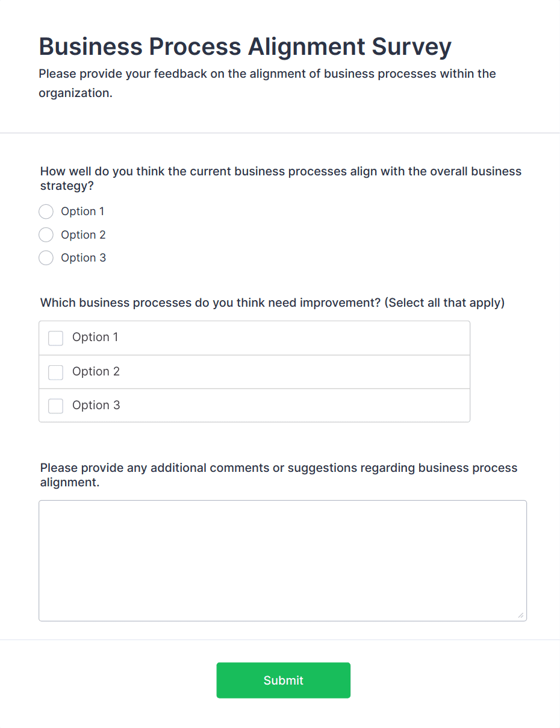This screenshot has width=560, height=728.
Task: Click the strategy alignment question text
Action: point(281,178)
